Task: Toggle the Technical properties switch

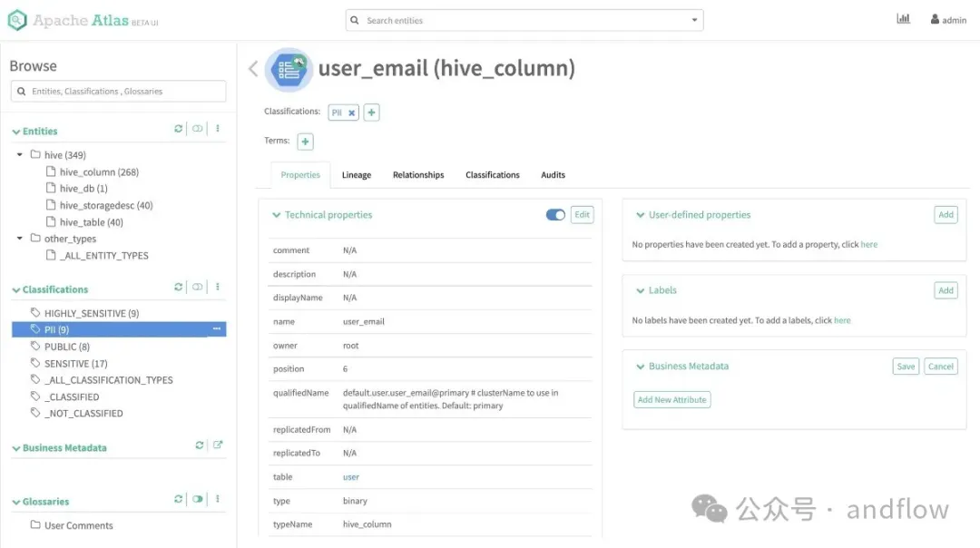Action: (555, 215)
